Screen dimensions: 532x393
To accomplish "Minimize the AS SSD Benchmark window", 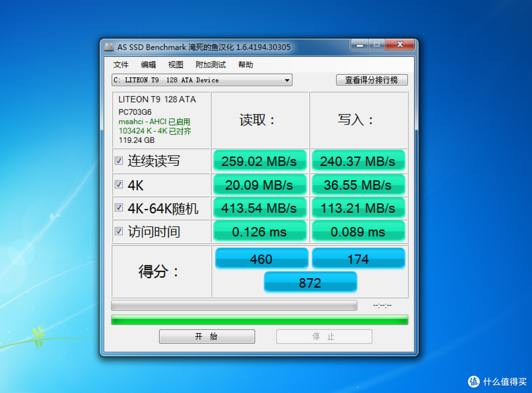I will [x=360, y=45].
